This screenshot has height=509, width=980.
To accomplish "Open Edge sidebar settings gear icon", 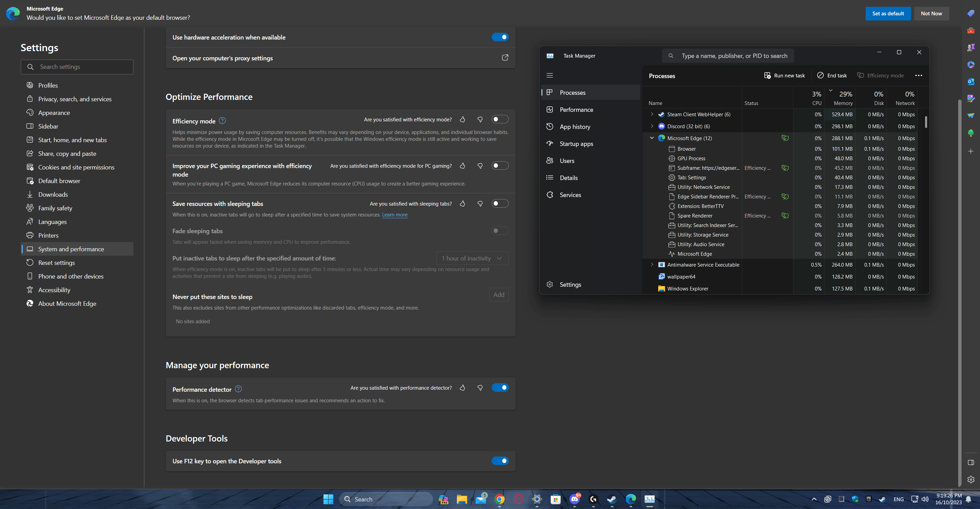I will click(970, 479).
